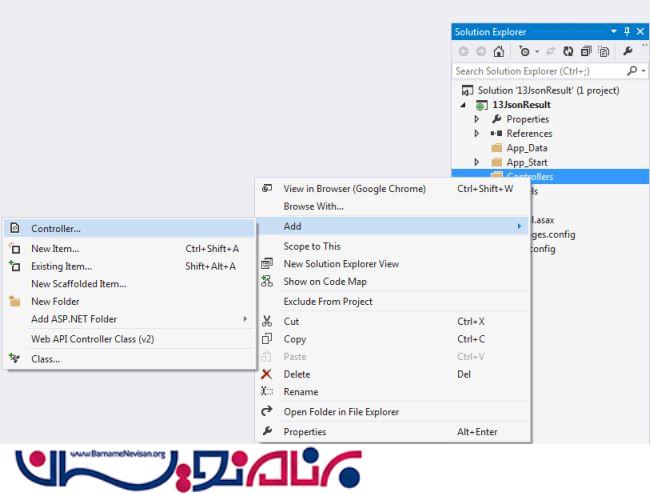
Task: Expand the App_Start folder
Action: (x=477, y=162)
